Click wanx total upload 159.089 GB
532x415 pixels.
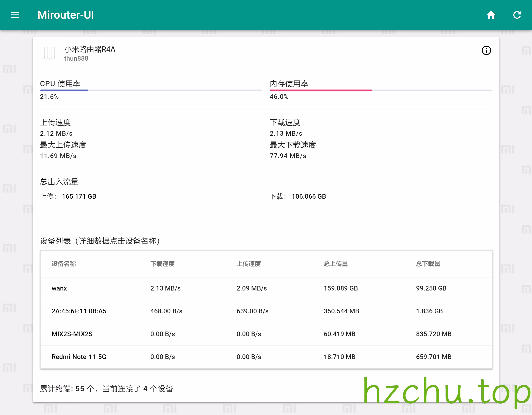pyautogui.click(x=340, y=288)
